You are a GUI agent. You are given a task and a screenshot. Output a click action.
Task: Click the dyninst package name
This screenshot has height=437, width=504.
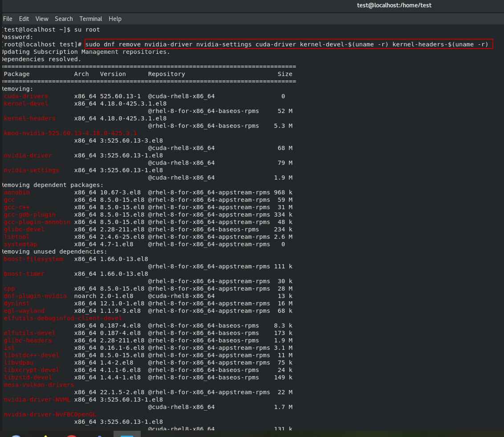tap(17, 303)
